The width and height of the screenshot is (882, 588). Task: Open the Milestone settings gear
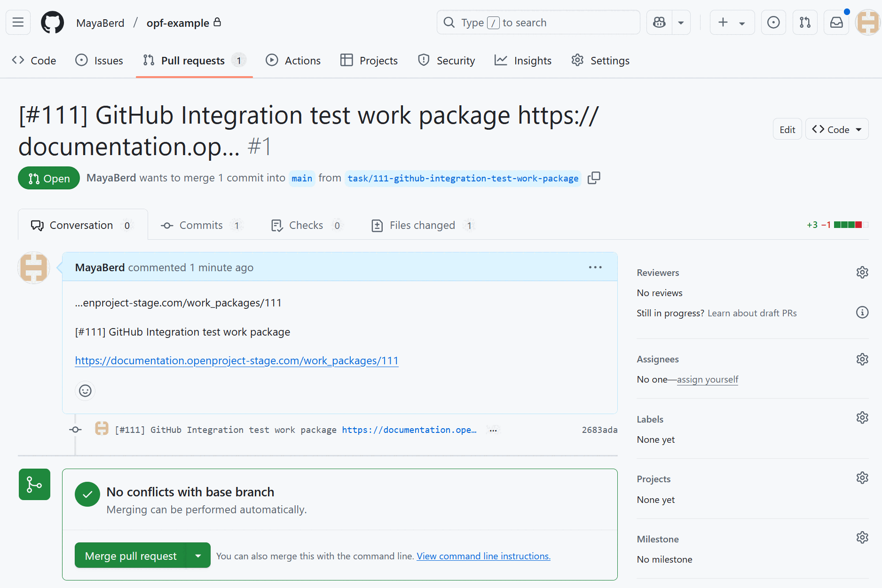(x=862, y=537)
